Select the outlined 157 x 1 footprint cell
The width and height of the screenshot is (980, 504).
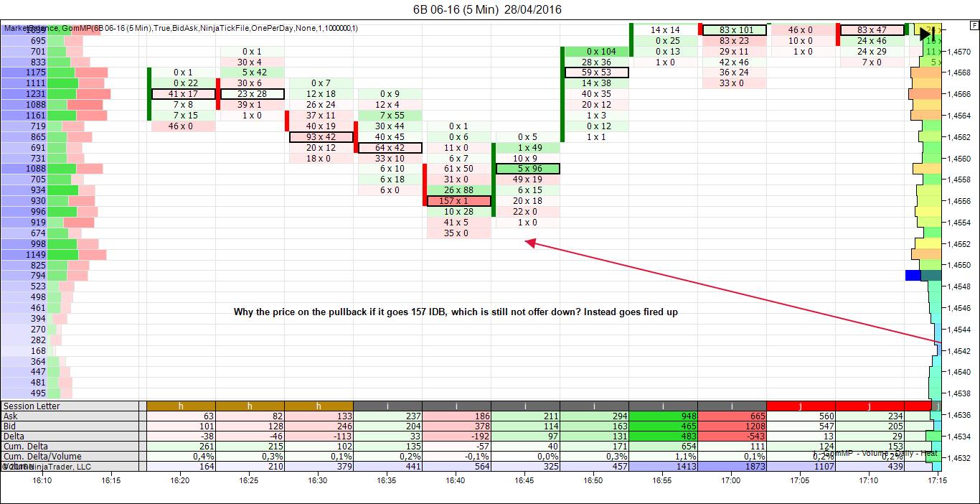pos(458,201)
